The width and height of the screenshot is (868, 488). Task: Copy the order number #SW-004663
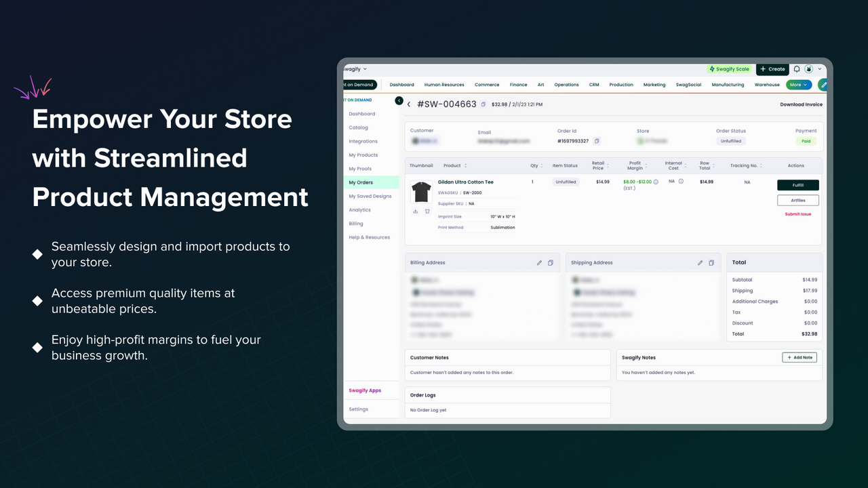483,104
